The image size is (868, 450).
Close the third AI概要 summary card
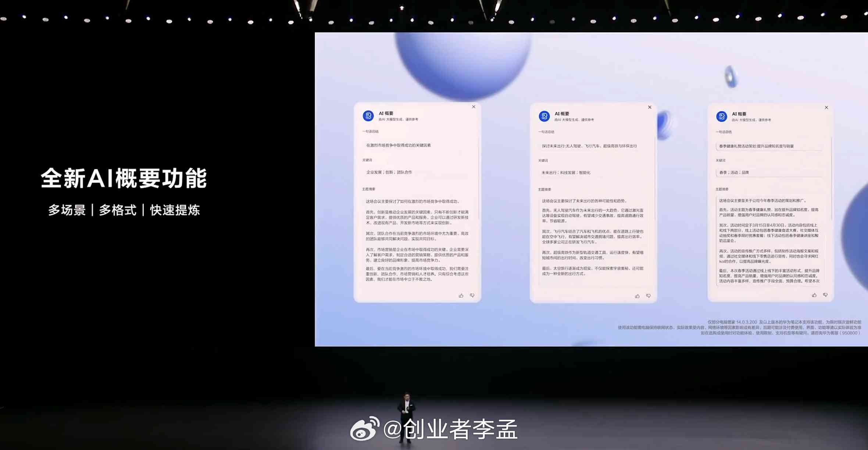[x=826, y=107]
